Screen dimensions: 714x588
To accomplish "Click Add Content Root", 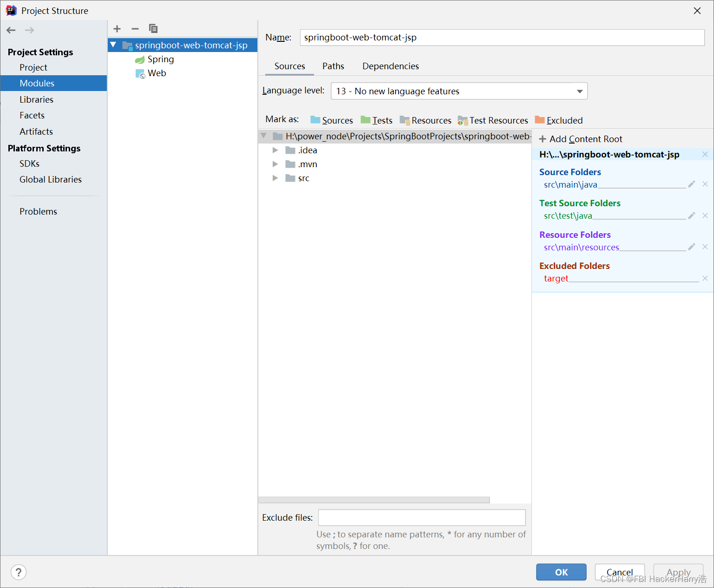I will pos(581,139).
